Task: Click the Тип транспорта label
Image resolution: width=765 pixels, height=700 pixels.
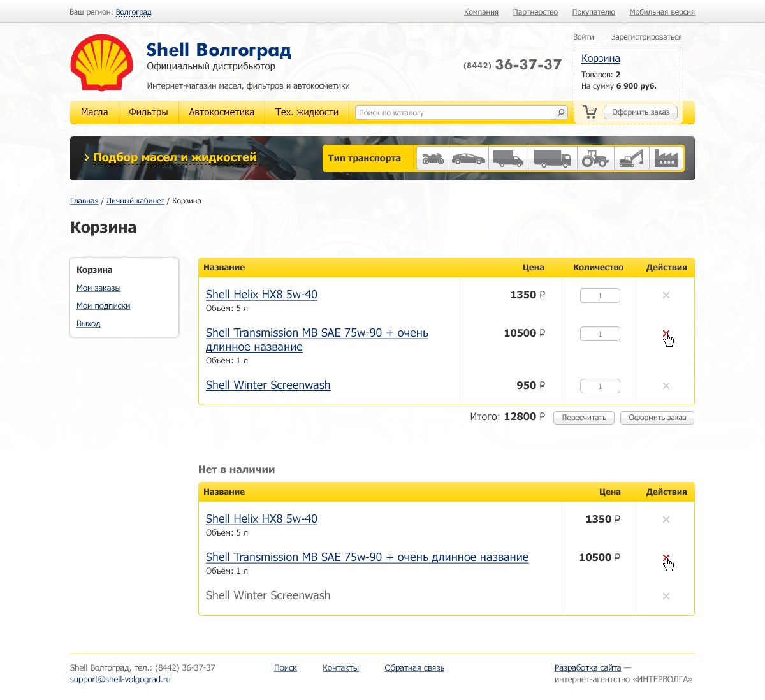Action: [365, 158]
